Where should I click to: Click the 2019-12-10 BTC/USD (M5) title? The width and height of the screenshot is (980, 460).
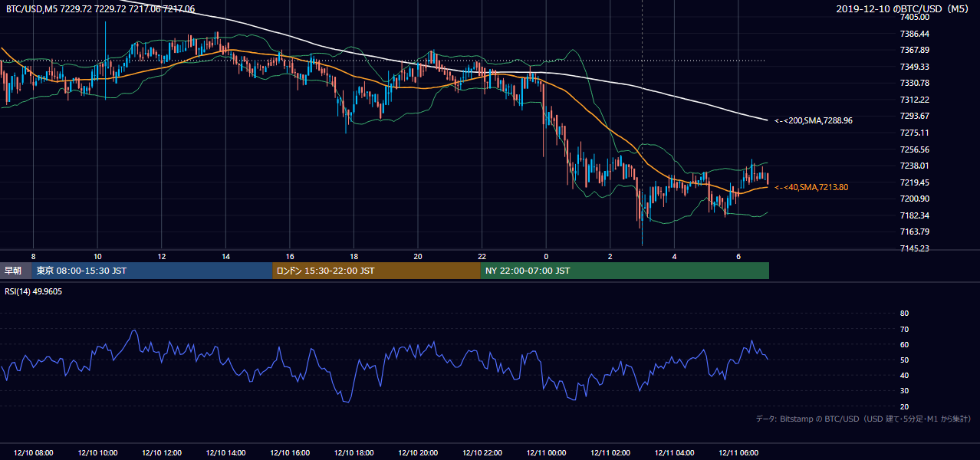(903, 9)
